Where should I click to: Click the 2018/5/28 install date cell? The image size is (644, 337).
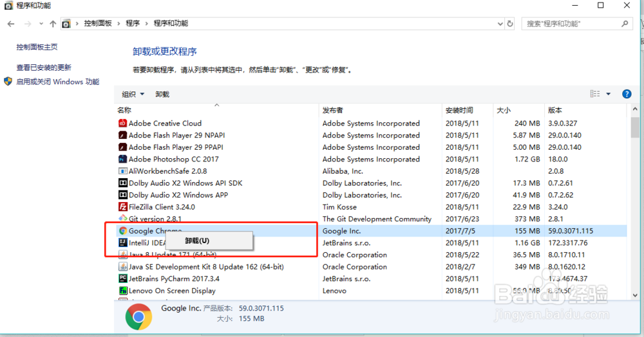(462, 171)
